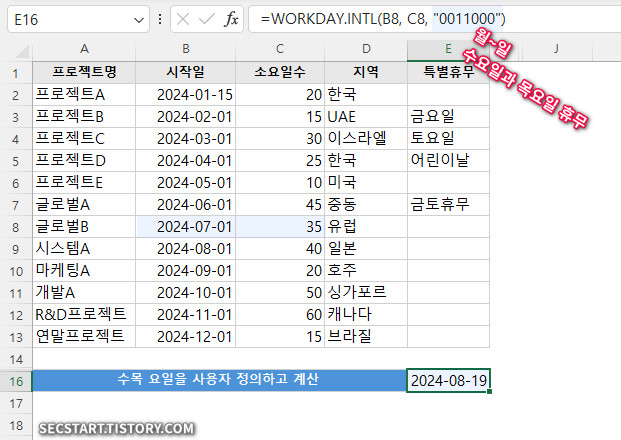Select cell containing 글로벌B
621x440 pixels.
pyautogui.click(x=84, y=227)
